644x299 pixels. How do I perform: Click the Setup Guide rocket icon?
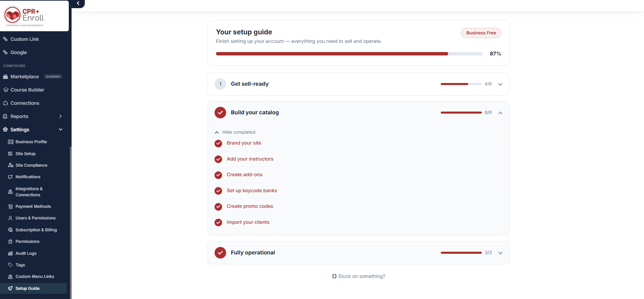coord(10,288)
